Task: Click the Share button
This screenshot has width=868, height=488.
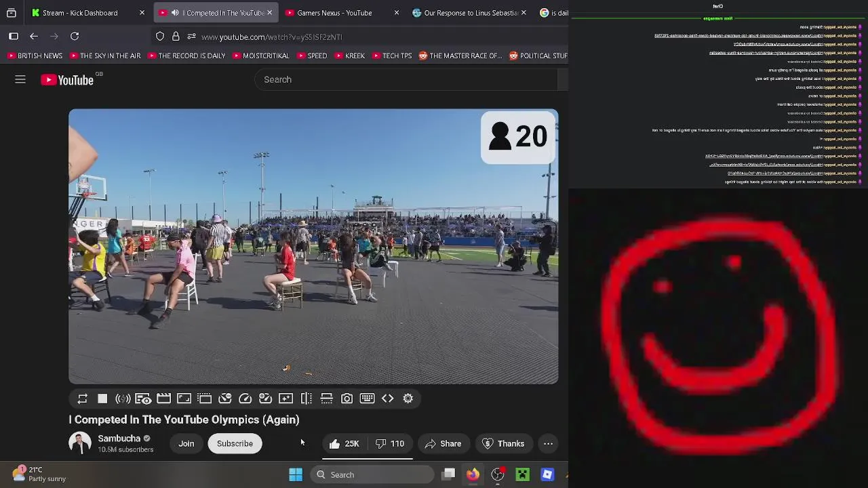Action: [x=443, y=444]
